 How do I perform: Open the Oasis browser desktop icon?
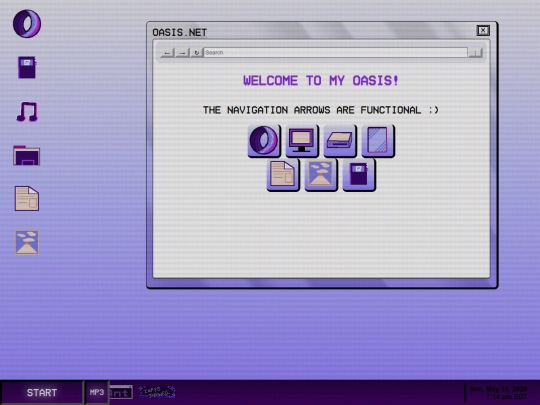(27, 23)
